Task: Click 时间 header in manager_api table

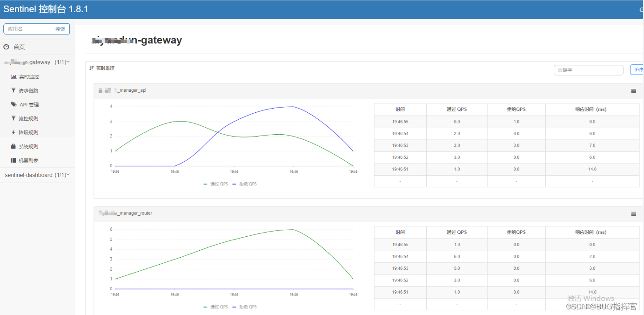Action: (400, 110)
